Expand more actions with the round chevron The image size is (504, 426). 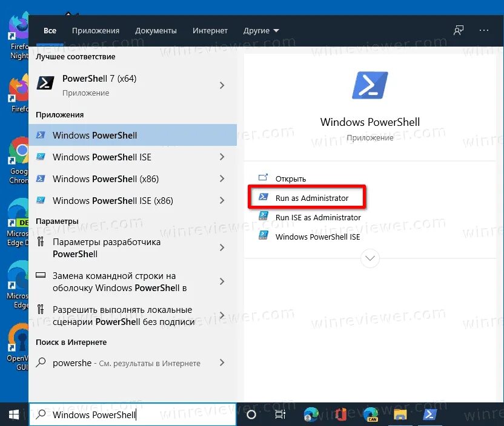tap(370, 258)
